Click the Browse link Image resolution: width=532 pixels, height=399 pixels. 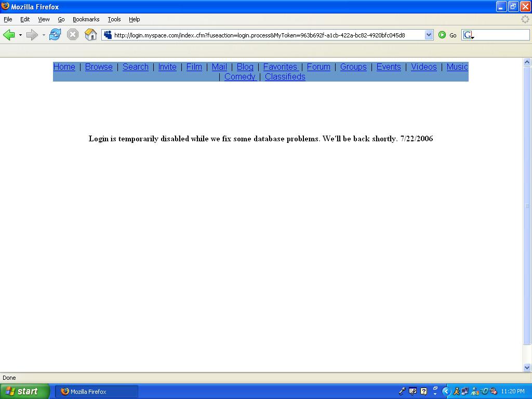coord(99,67)
